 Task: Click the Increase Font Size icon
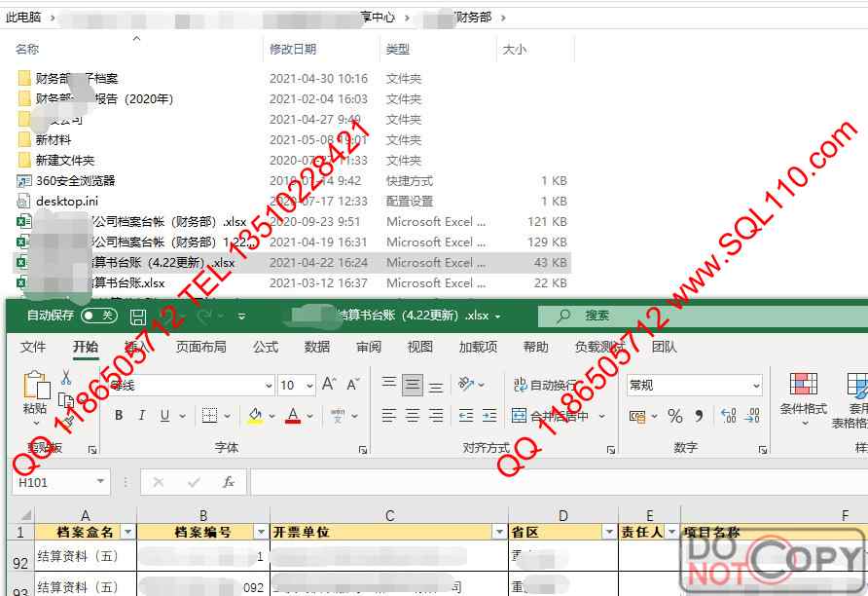pyautogui.click(x=329, y=385)
